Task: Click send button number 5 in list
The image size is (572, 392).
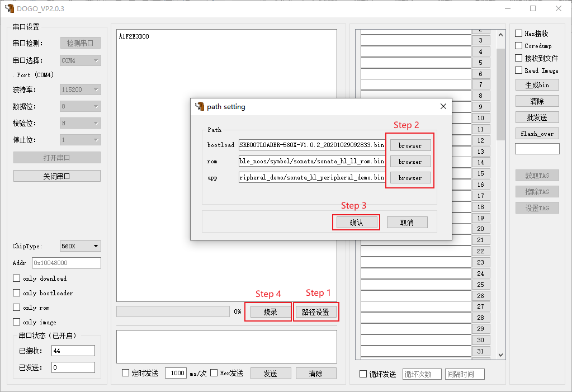Action: pyautogui.click(x=480, y=63)
